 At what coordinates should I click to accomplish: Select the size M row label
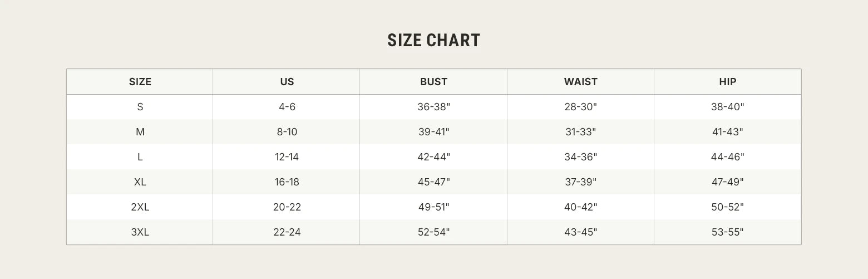pos(140,132)
